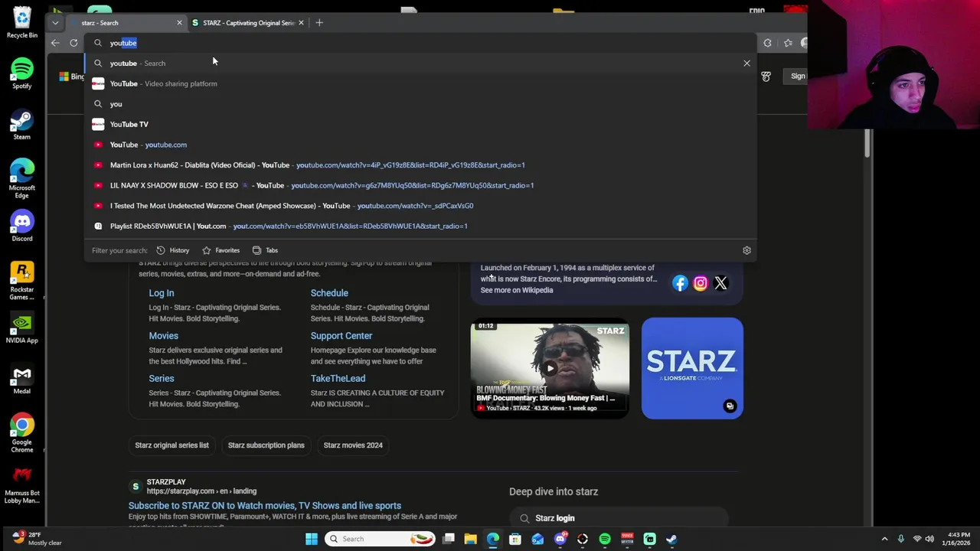980x551 pixels.
Task: Open the NVIDIA App desktop icon
Action: pos(22,328)
